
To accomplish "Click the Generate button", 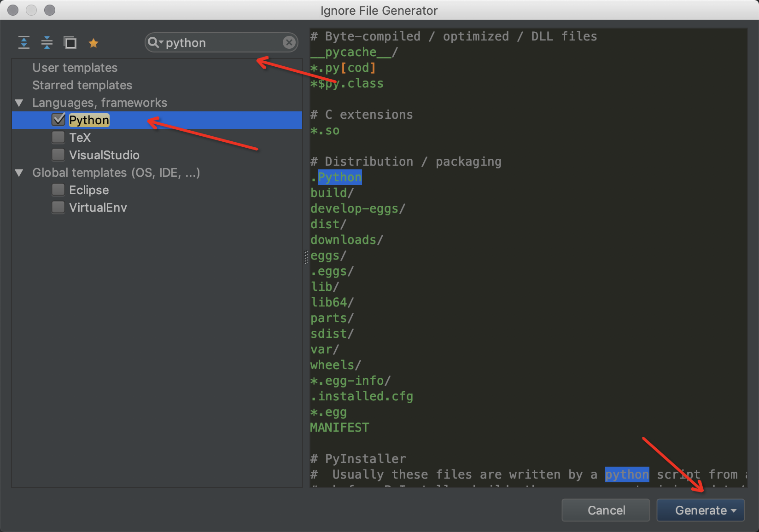I will (x=701, y=510).
